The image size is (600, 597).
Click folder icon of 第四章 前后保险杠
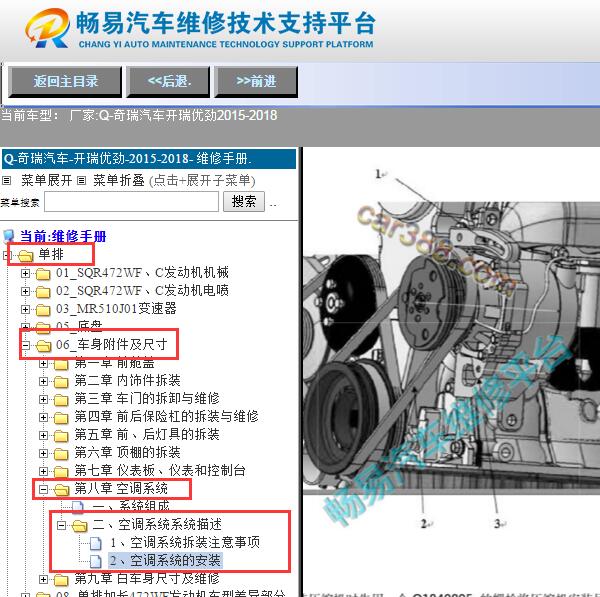(61, 418)
